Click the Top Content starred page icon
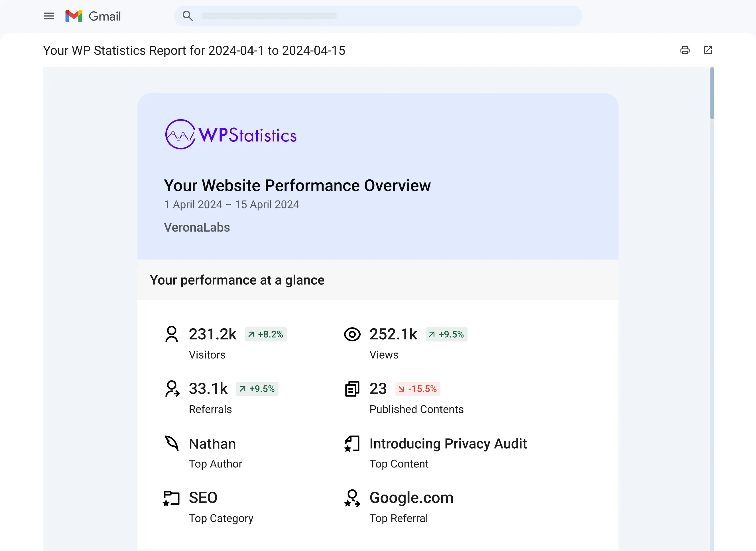 pyautogui.click(x=352, y=443)
